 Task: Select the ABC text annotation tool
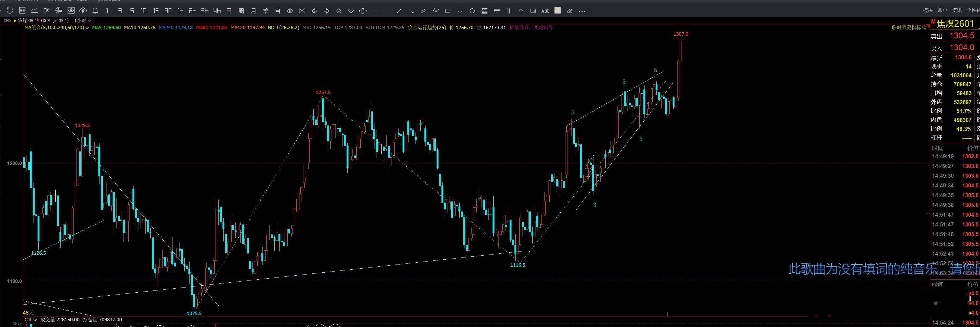point(545,11)
